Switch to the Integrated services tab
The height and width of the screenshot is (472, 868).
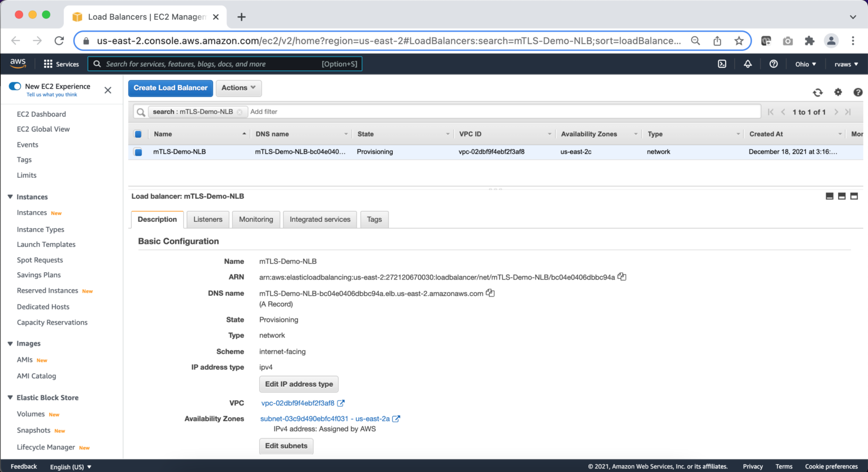point(320,220)
